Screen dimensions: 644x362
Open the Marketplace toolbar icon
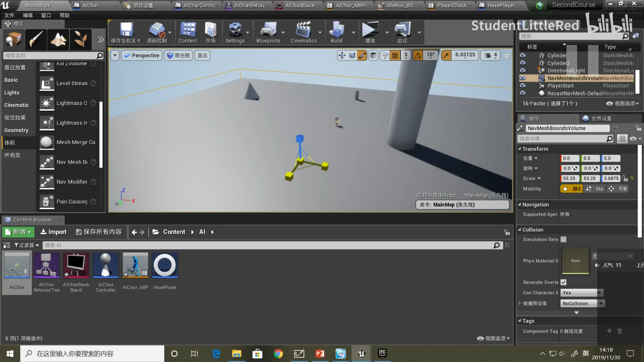[210, 33]
